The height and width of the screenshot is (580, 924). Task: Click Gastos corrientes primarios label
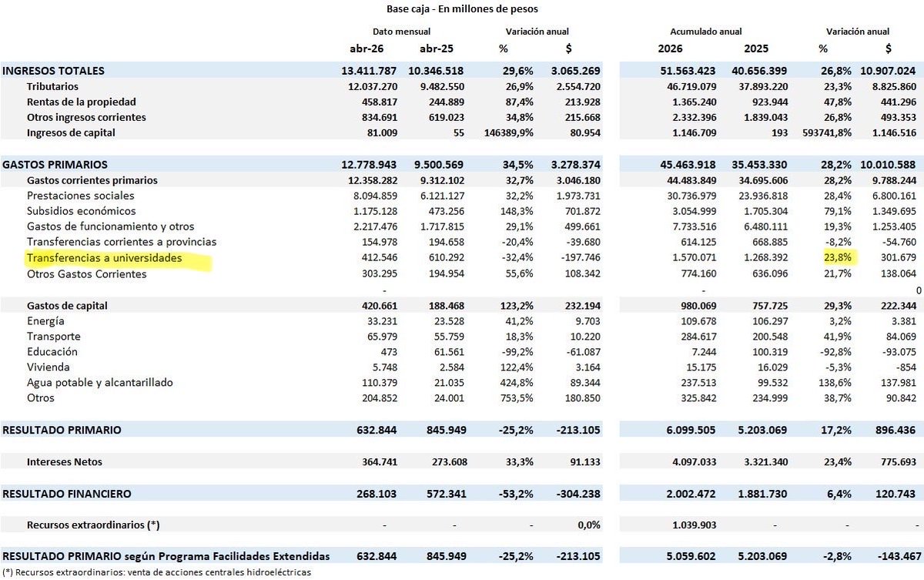pyautogui.click(x=92, y=180)
